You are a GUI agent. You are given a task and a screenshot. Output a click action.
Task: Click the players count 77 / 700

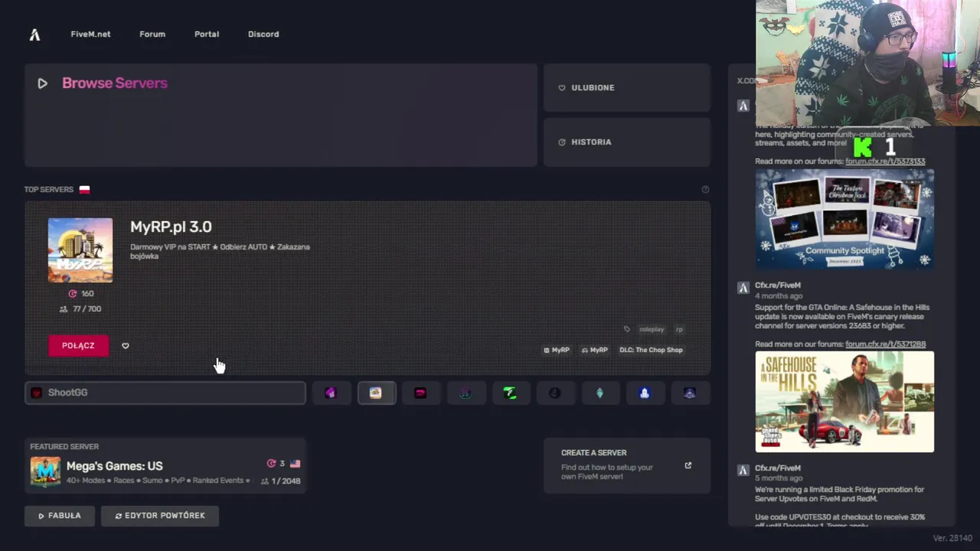[x=80, y=309]
